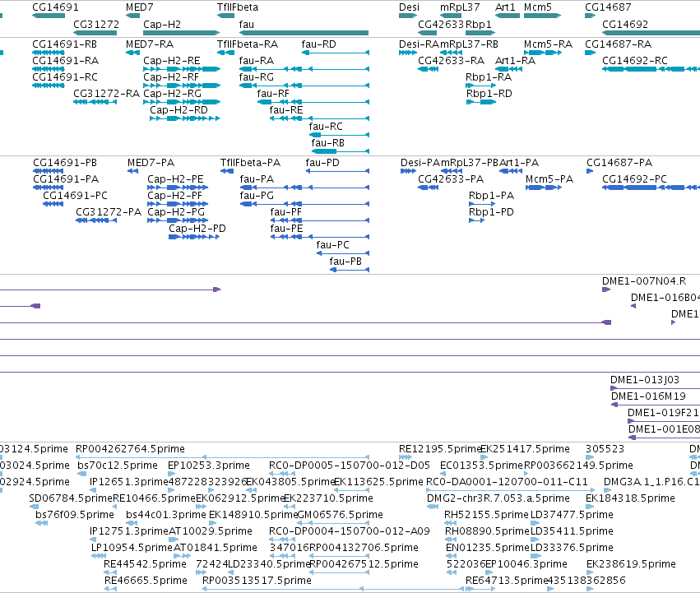The image size is (700, 593).
Task: Select transcript fau-RC
Action: pos(339,135)
